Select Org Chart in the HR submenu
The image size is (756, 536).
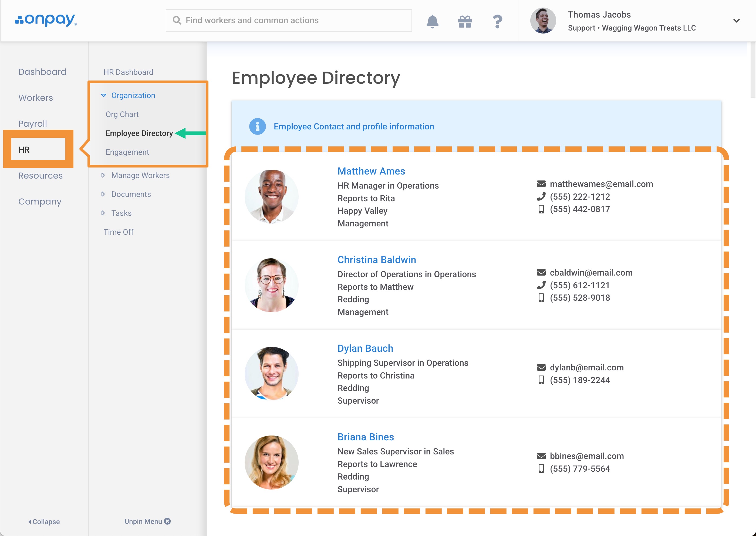pyautogui.click(x=122, y=114)
